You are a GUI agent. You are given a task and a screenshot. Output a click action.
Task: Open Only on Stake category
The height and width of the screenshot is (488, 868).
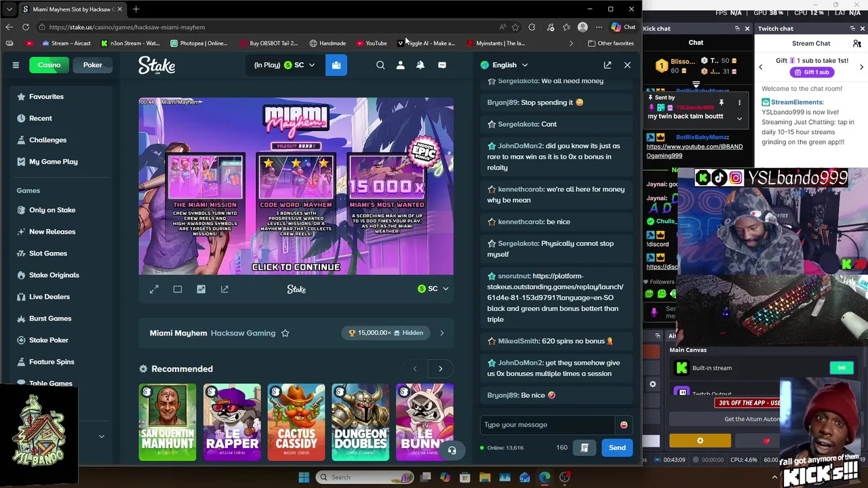click(52, 210)
